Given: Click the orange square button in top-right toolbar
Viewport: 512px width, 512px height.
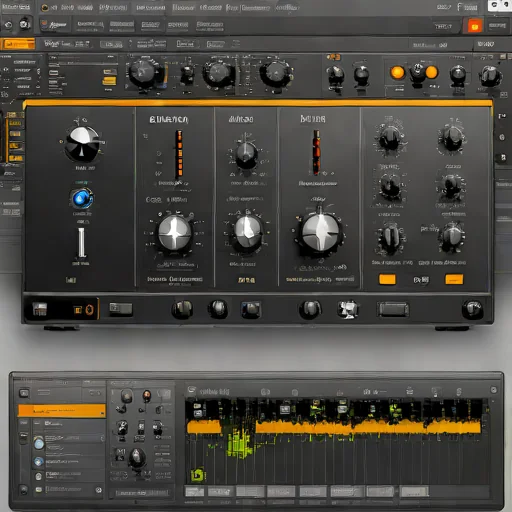Looking at the screenshot, I should click(475, 26).
